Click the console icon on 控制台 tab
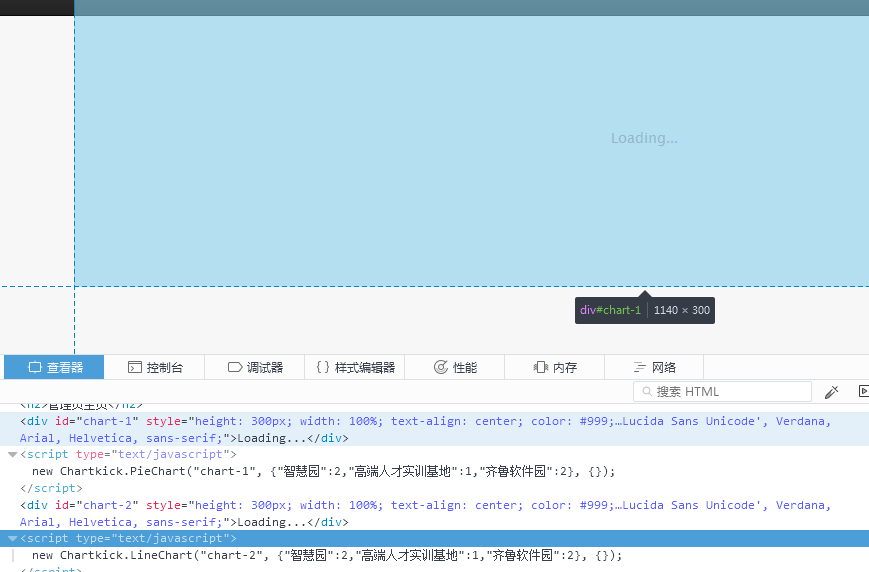The image size is (869, 572). (135, 367)
